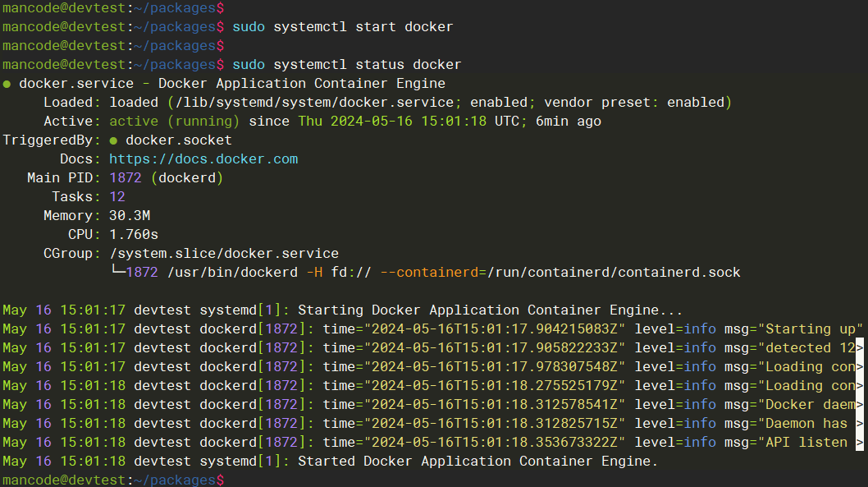Screen dimensions: 868x487
Task: Click the green status dot beside docker.service
Action: 7,84
